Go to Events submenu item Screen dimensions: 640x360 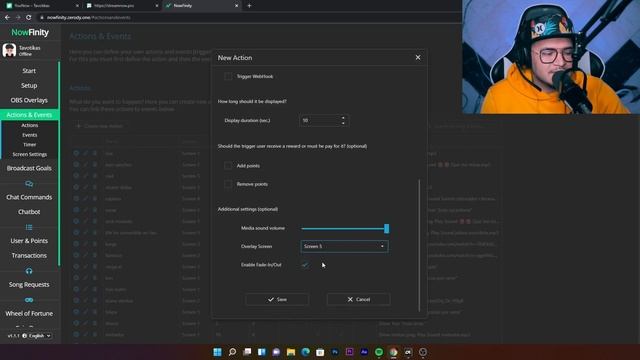coord(29,135)
